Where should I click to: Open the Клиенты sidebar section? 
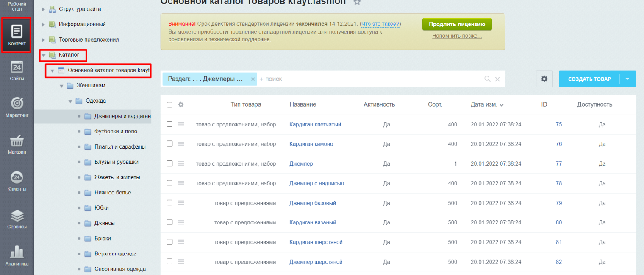17,181
